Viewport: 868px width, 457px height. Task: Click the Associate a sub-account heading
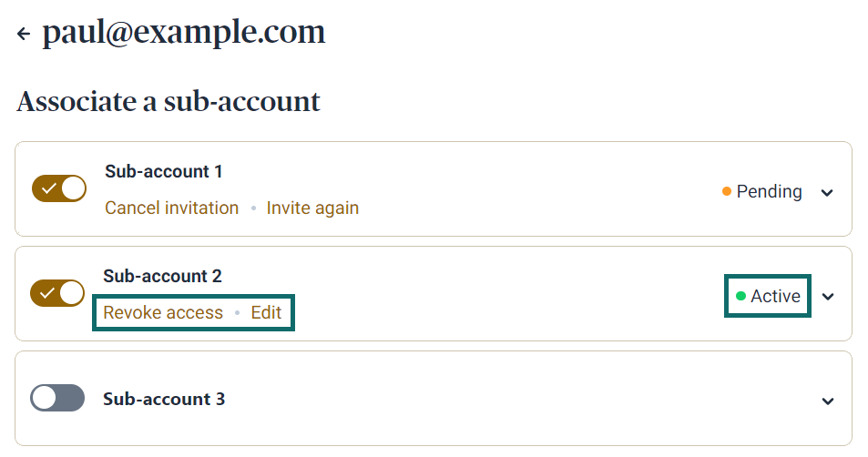pyautogui.click(x=168, y=101)
